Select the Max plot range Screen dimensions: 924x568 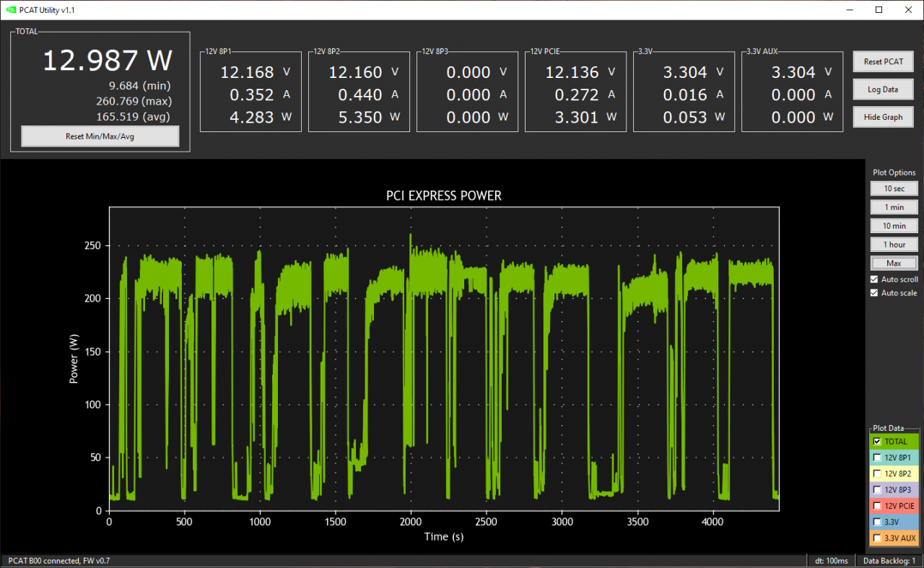click(x=894, y=263)
